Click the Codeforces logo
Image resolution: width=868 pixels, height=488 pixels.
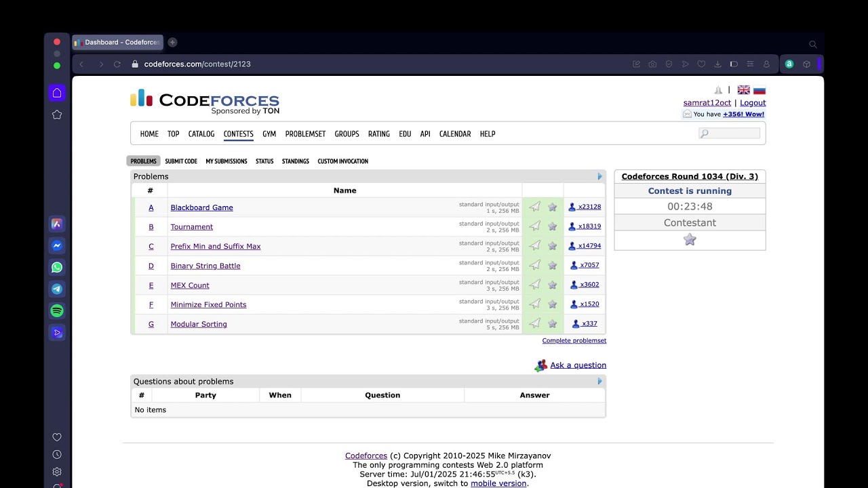pyautogui.click(x=205, y=101)
